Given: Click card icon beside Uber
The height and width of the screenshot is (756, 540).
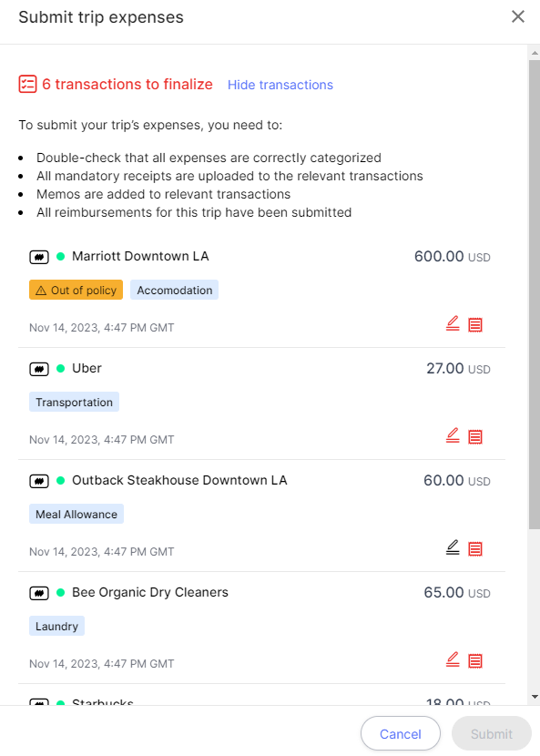Looking at the screenshot, I should coord(39,369).
